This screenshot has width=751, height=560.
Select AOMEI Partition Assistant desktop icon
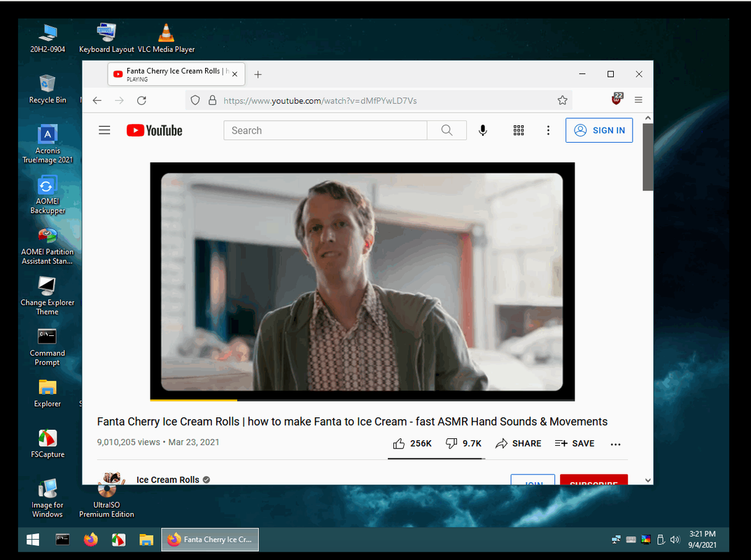[x=48, y=245]
